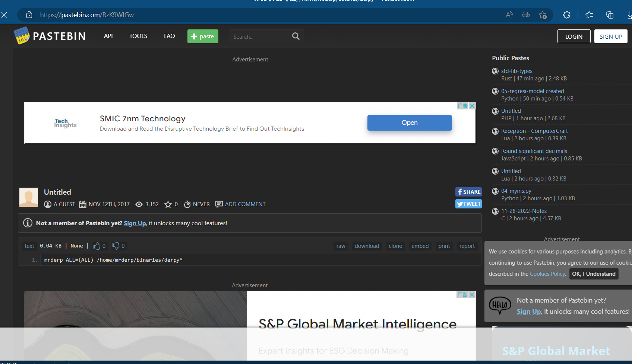Click the site lock security icon
Viewport: 632px width, 364px height.
pos(29,15)
